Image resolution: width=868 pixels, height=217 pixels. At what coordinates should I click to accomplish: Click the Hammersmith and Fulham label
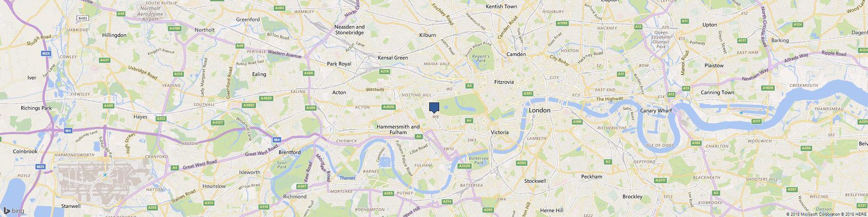[398, 129]
